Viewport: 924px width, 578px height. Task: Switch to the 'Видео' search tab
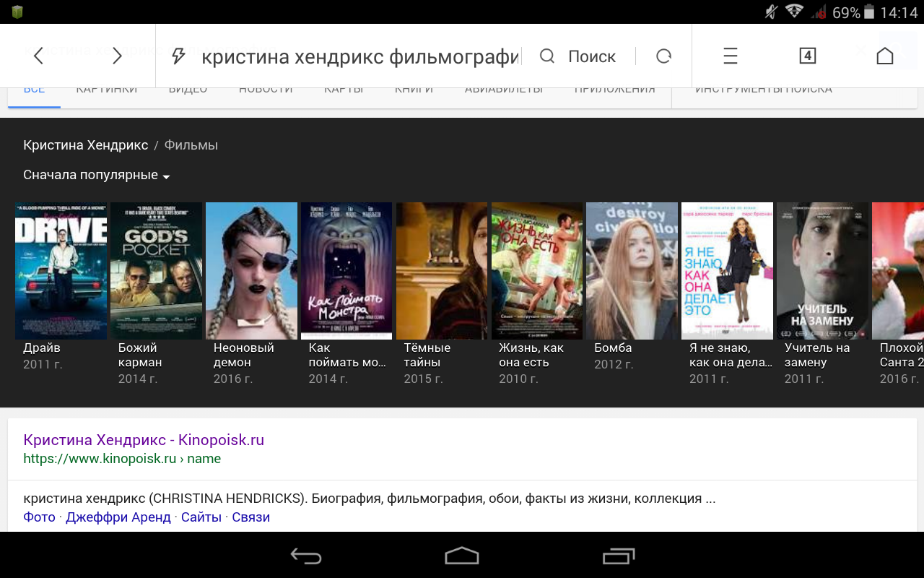(188, 90)
